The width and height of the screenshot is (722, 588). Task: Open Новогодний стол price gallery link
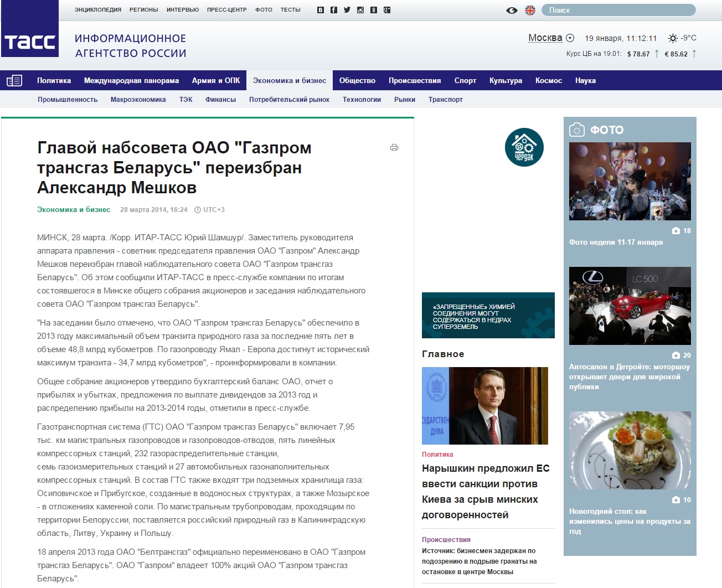tap(630, 522)
